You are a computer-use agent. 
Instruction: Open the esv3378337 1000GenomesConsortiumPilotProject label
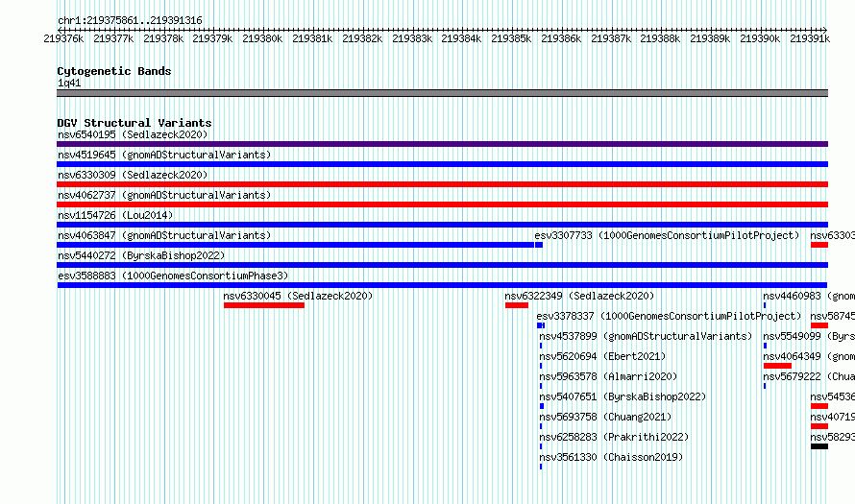tap(669, 316)
